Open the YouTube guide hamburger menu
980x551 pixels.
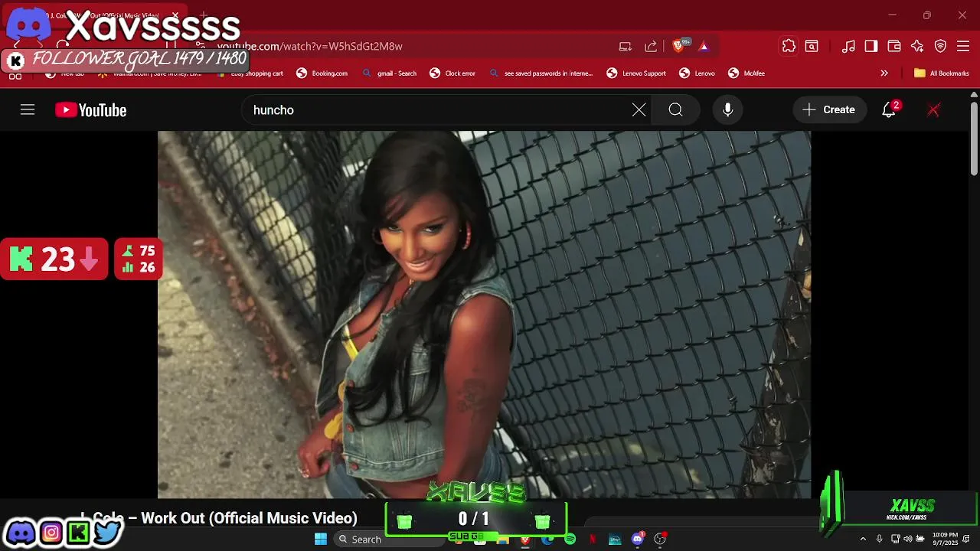tap(28, 110)
